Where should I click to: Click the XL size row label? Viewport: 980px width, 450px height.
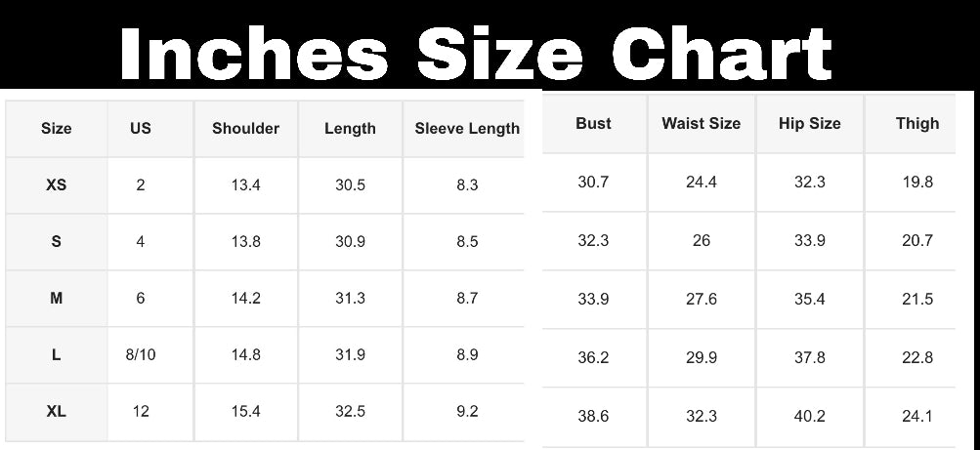click(57, 412)
